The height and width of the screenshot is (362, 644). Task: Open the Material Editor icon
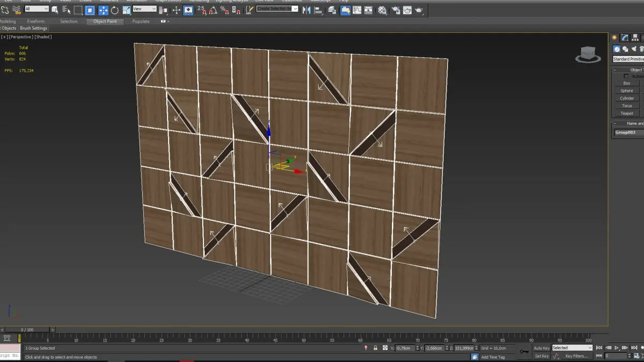pyautogui.click(x=382, y=10)
